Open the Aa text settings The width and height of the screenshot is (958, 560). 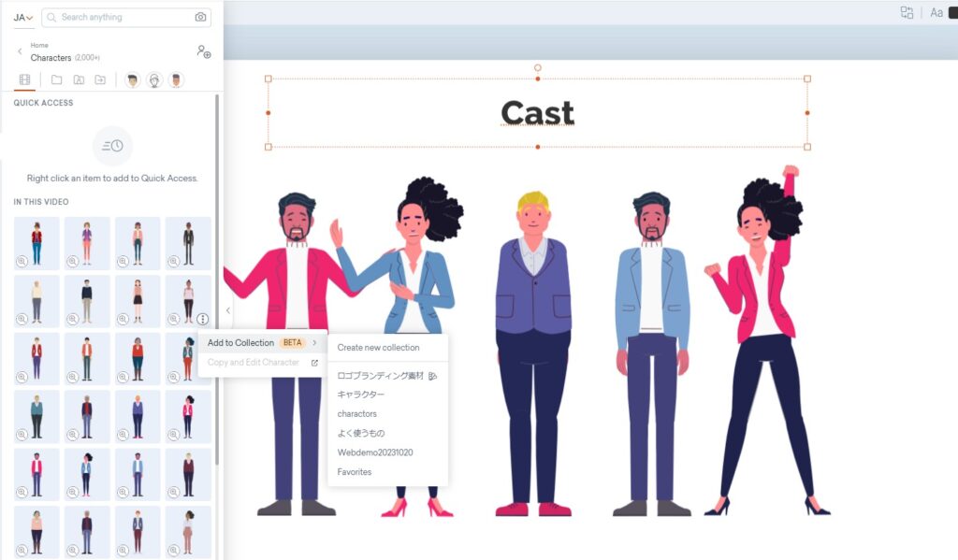pyautogui.click(x=936, y=12)
